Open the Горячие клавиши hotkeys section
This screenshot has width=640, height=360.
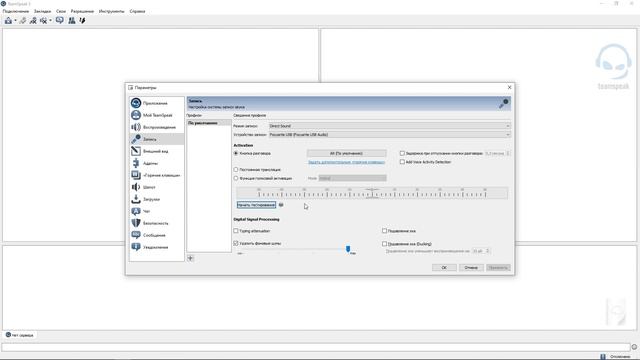click(157, 175)
